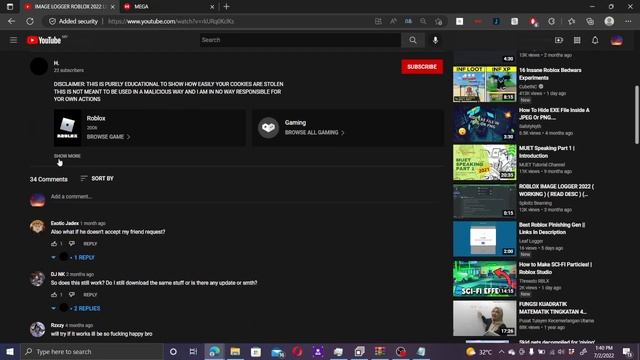
Task: Reply to the DJ NK comment
Action: pos(90,294)
